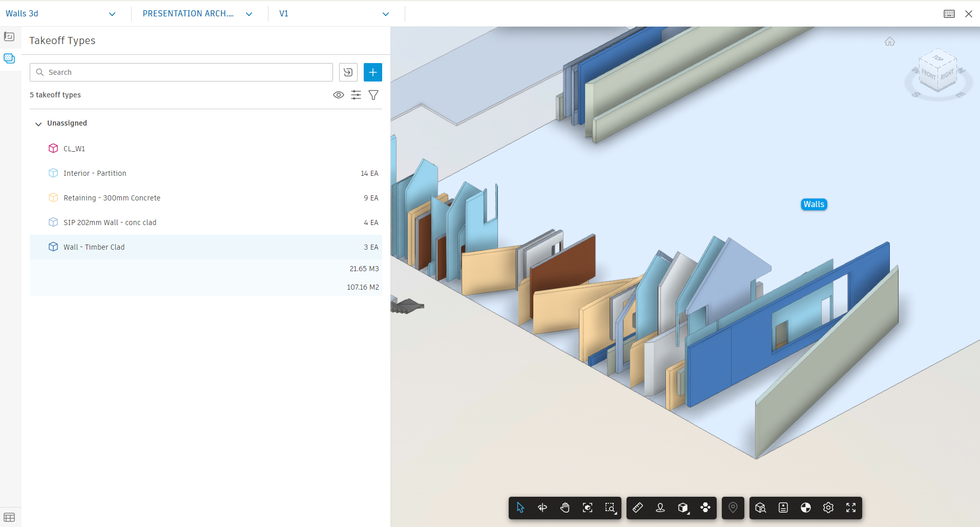Screen dimensions: 980x527
Task: Click the half-filled circle display icon
Action: tap(806, 508)
